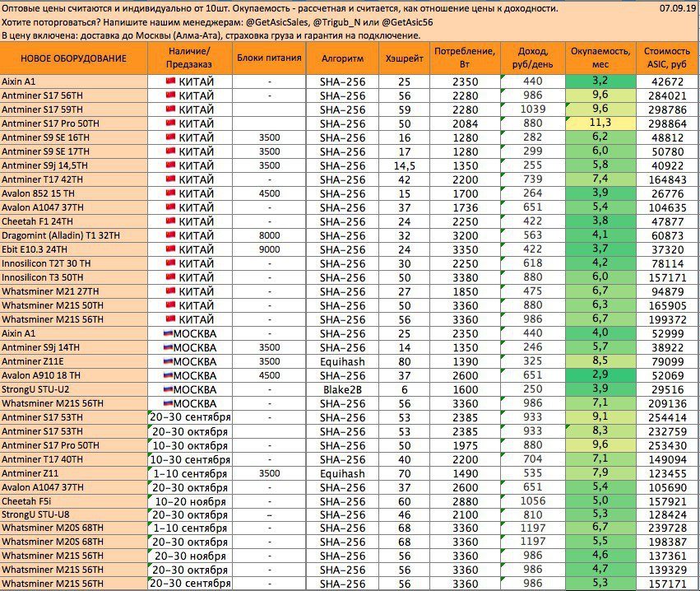Click the China flag in Antminer S17 56TH row
The image size is (700, 591).
point(170,95)
